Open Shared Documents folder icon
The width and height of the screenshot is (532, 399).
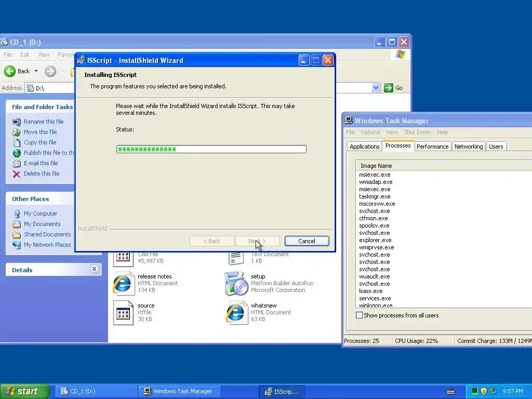pyautogui.click(x=17, y=234)
